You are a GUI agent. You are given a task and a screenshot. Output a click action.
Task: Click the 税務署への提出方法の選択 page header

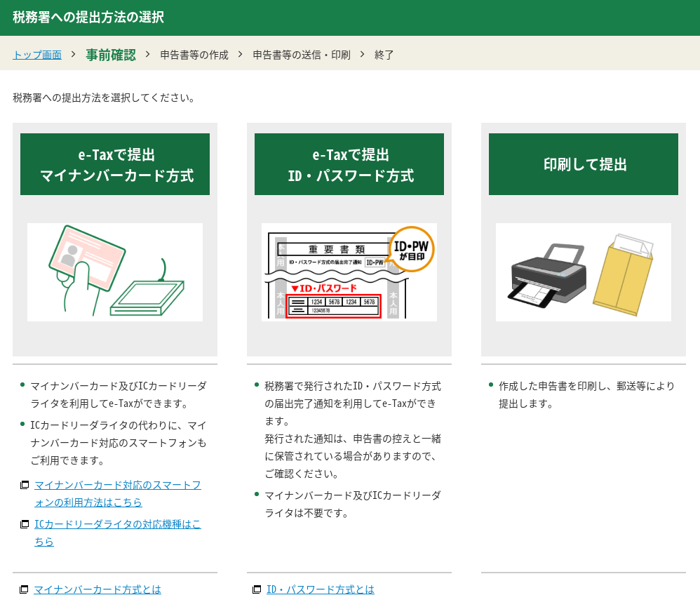click(x=88, y=18)
